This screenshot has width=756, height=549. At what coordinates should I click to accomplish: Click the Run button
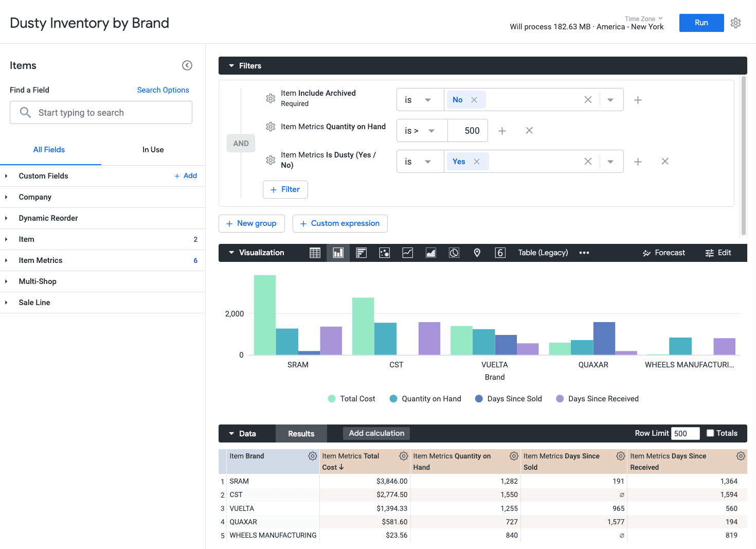pos(701,23)
